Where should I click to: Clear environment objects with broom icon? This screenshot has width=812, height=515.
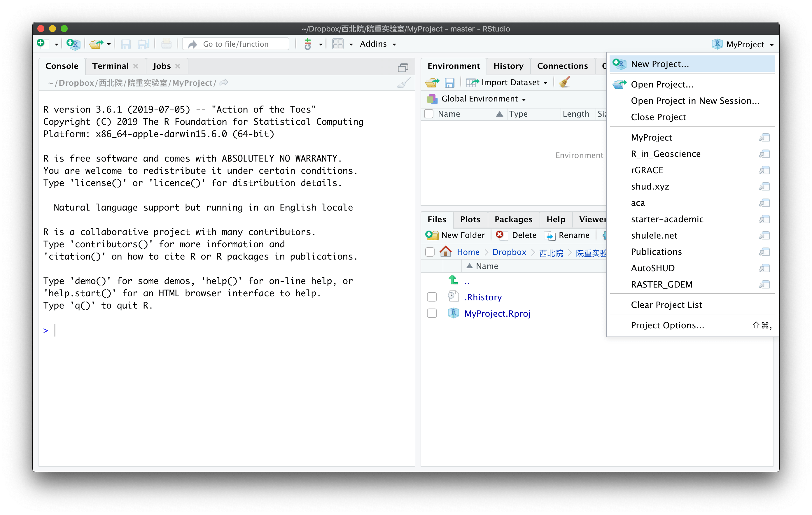pyautogui.click(x=564, y=82)
